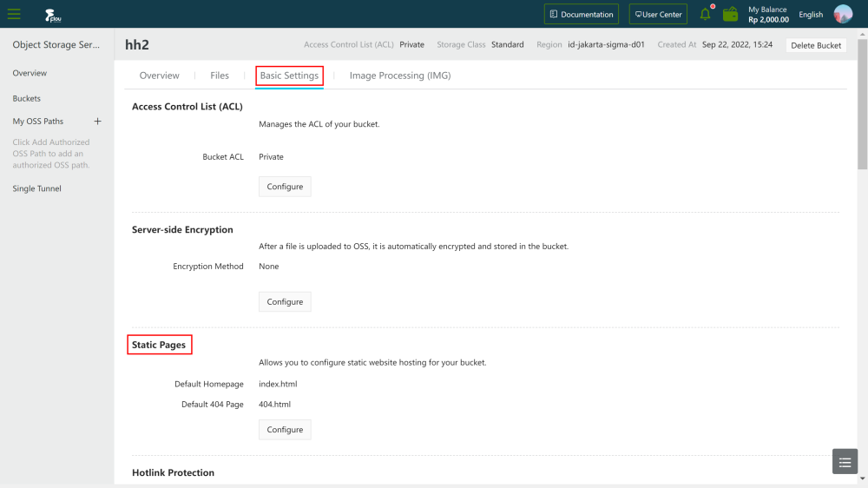This screenshot has height=488, width=868.
Task: Click the Flou logo in header
Action: click(53, 16)
